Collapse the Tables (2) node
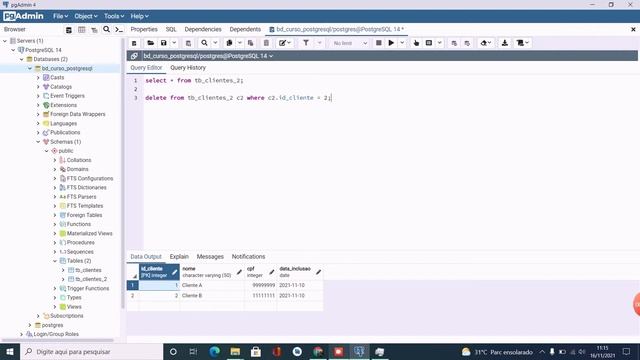This screenshot has width=640, height=360. (x=55, y=261)
